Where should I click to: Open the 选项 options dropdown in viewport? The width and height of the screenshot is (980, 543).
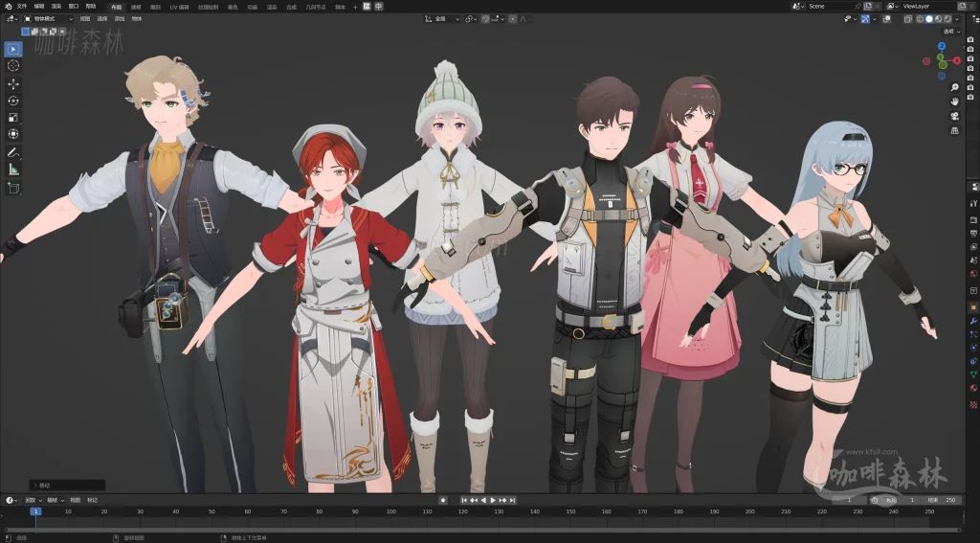952,32
